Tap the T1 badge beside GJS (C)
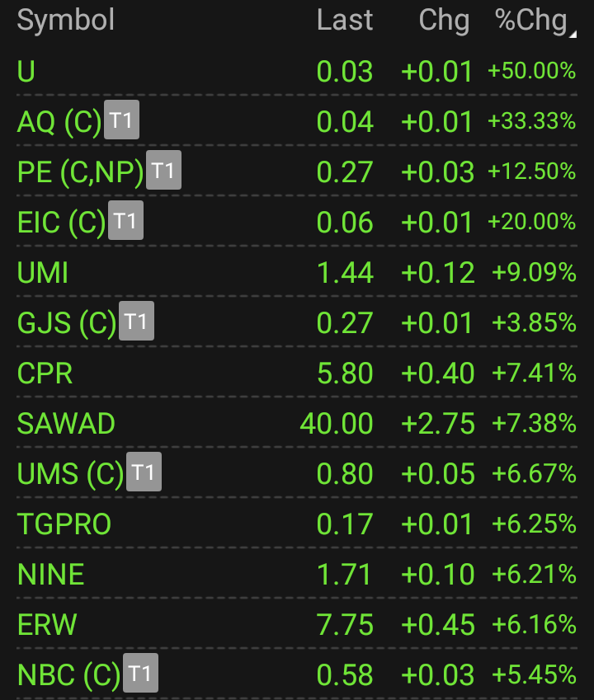Image resolution: width=594 pixels, height=700 pixels. click(x=136, y=322)
